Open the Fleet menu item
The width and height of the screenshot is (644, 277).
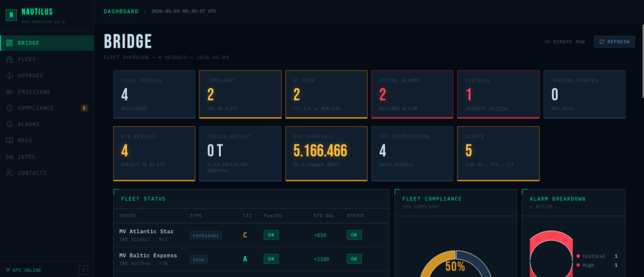pyautogui.click(x=47, y=60)
